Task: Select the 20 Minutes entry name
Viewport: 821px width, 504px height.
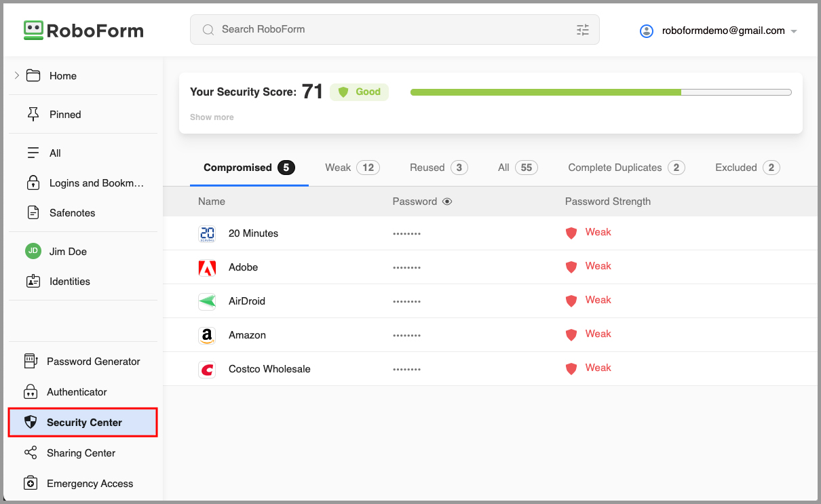Action: click(x=253, y=233)
